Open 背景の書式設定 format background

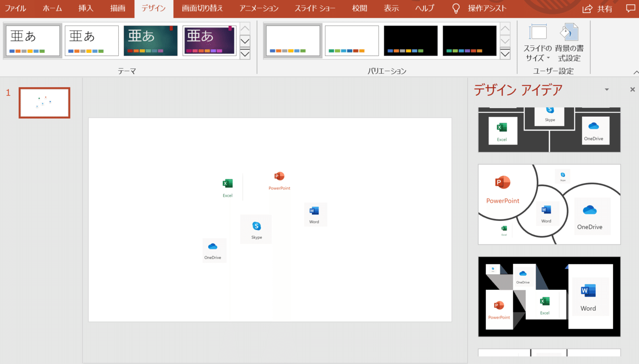click(x=569, y=43)
